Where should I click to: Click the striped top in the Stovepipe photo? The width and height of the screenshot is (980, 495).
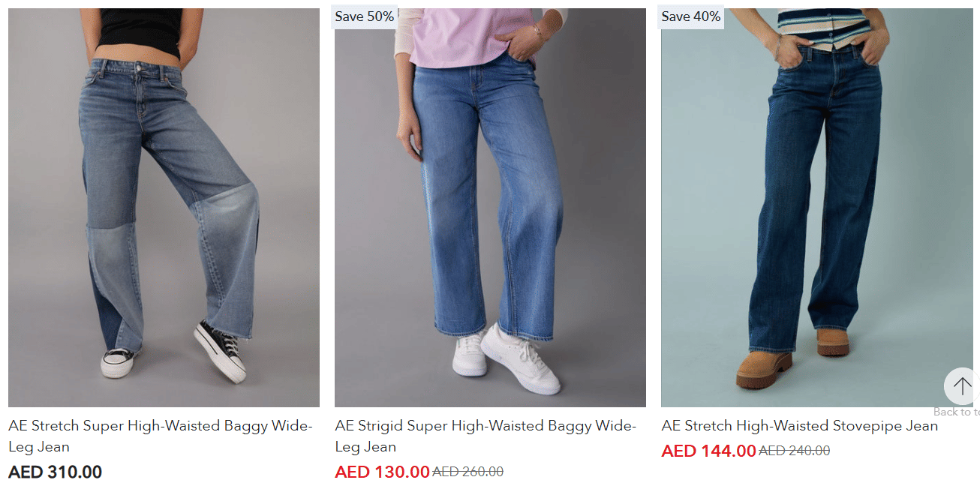pyautogui.click(x=824, y=28)
